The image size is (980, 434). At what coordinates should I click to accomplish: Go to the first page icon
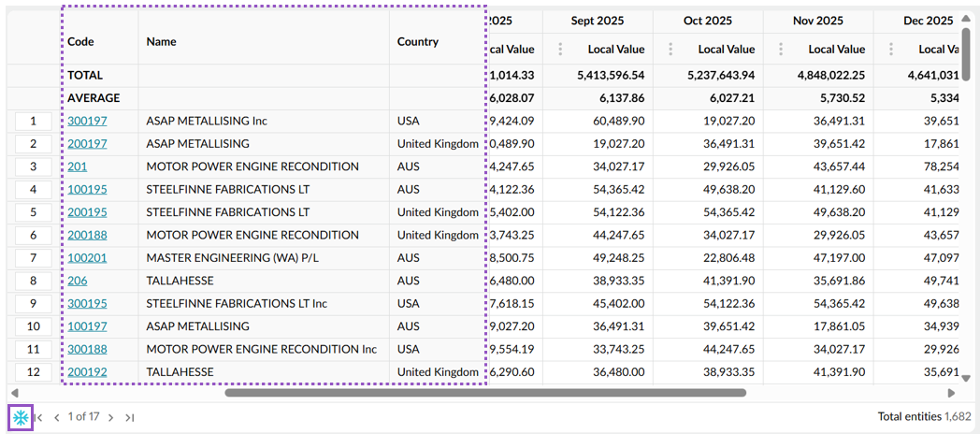(x=38, y=418)
